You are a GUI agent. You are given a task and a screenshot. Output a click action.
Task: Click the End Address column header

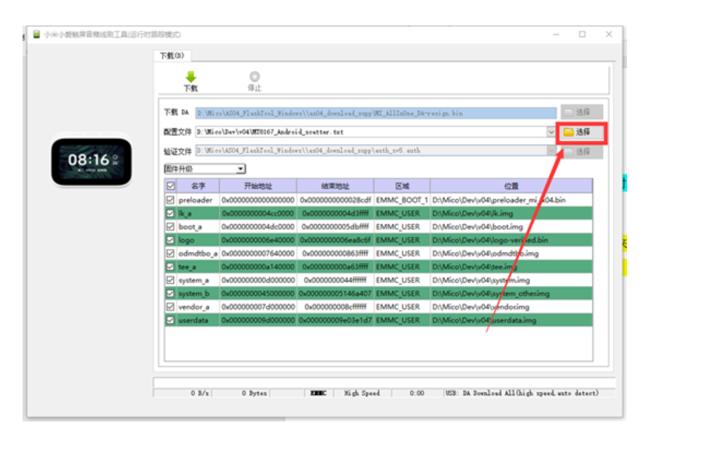pos(335,185)
